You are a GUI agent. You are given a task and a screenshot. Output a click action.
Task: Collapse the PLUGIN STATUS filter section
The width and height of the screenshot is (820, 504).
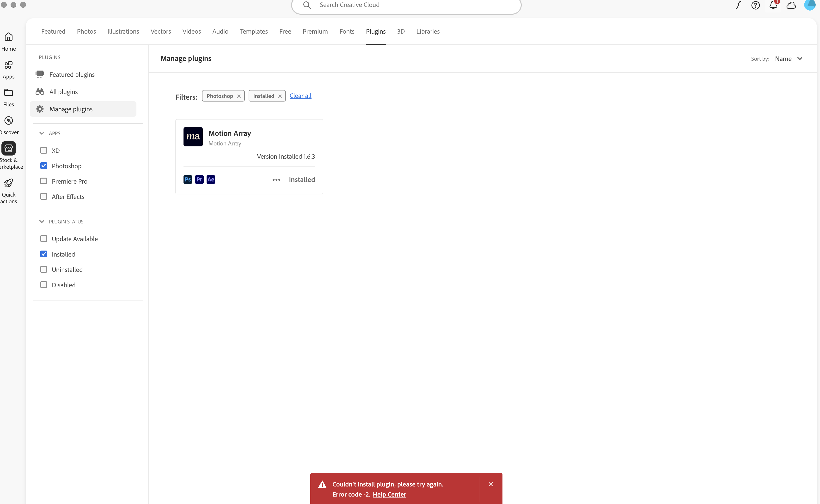[x=42, y=221]
